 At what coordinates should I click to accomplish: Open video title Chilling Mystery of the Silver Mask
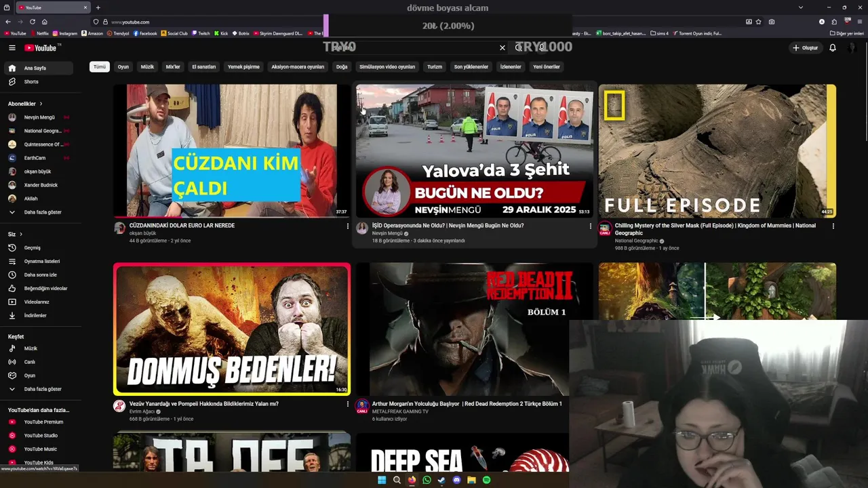click(x=715, y=229)
